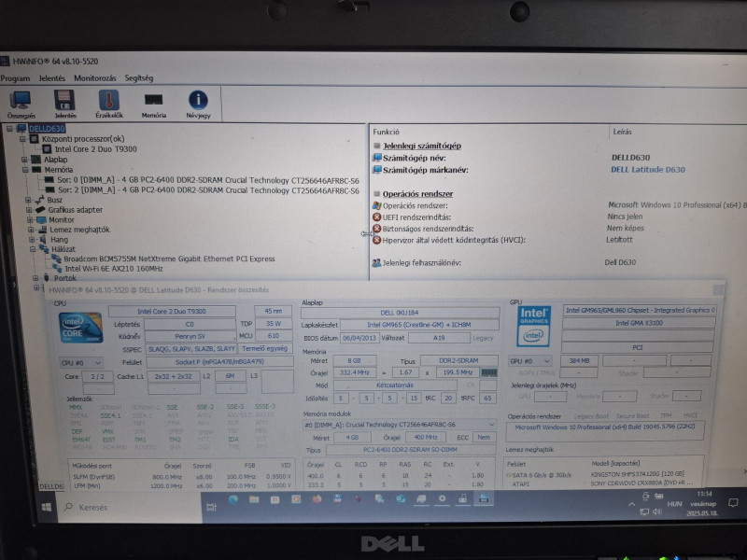Collapse the Memória tree node

tap(25, 170)
